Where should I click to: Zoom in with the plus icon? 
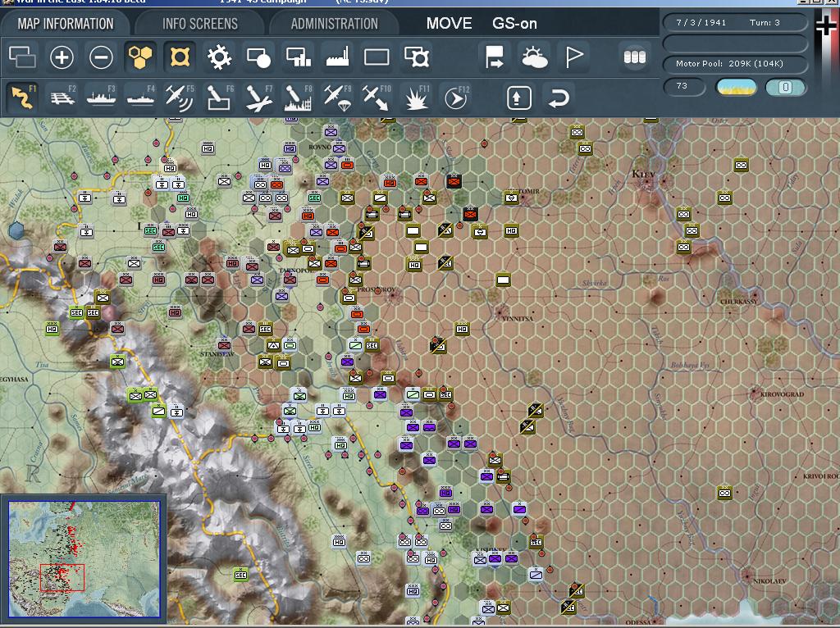point(62,57)
